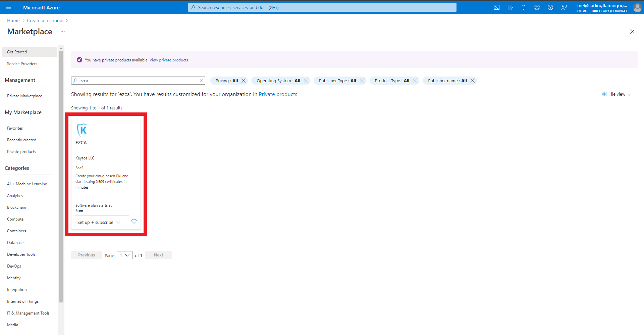This screenshot has width=644, height=335.
Task: Focus the Marketplace search field containing ezca
Action: point(138,81)
